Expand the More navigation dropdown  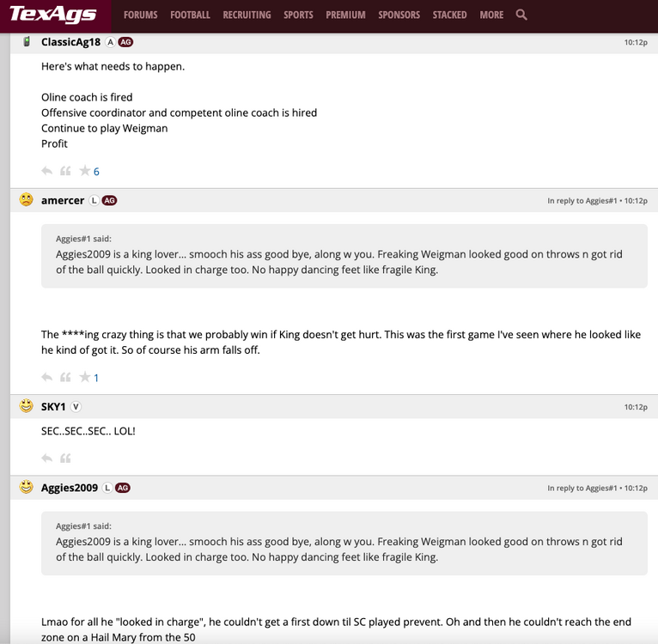point(491,15)
